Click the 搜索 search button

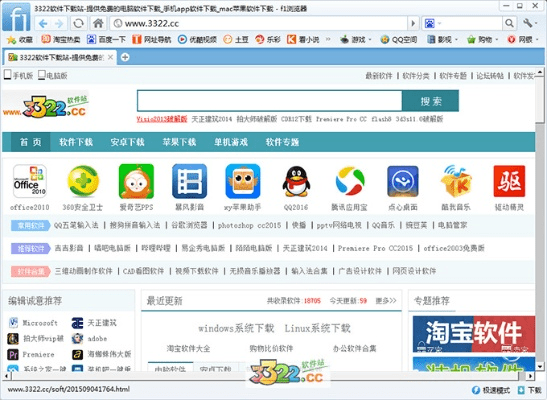coord(430,101)
